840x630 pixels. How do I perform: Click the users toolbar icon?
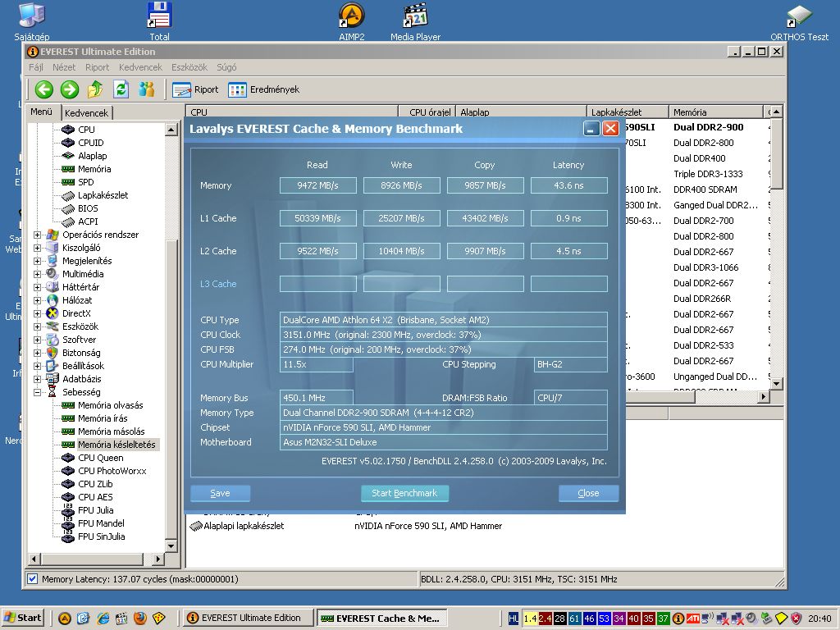pos(146,89)
